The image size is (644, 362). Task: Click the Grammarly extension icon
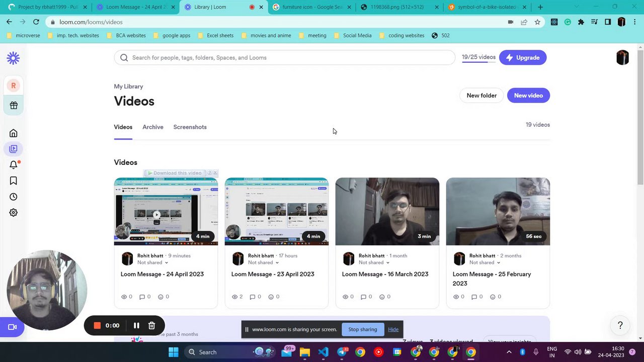click(568, 22)
